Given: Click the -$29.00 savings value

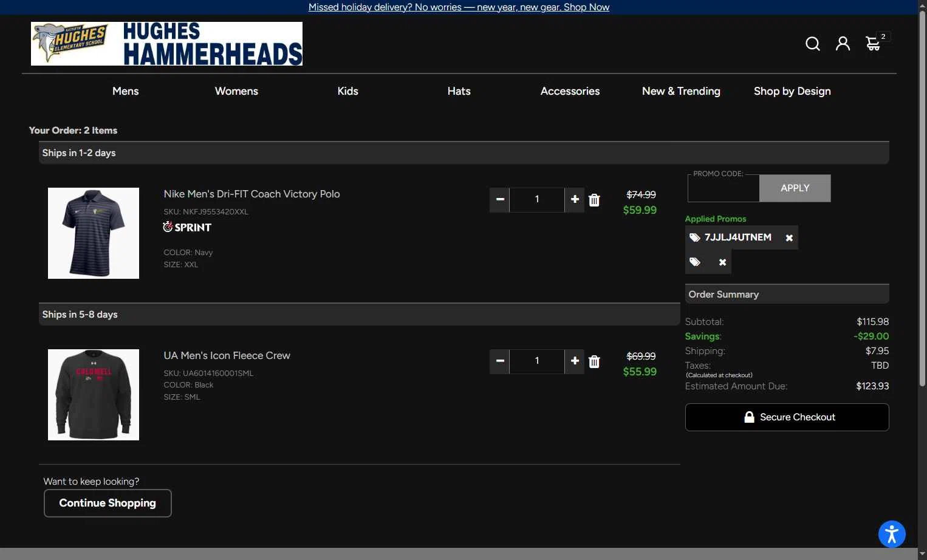Looking at the screenshot, I should point(871,336).
